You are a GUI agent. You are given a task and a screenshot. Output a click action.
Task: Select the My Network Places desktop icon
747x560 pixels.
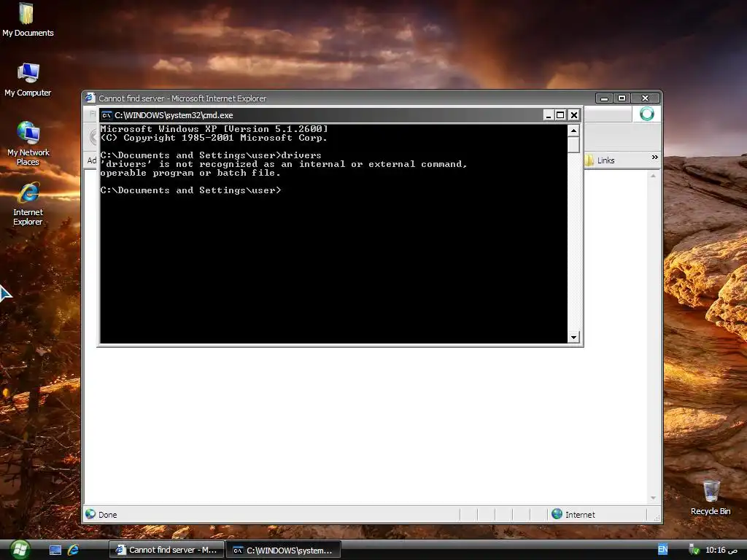[x=28, y=144]
